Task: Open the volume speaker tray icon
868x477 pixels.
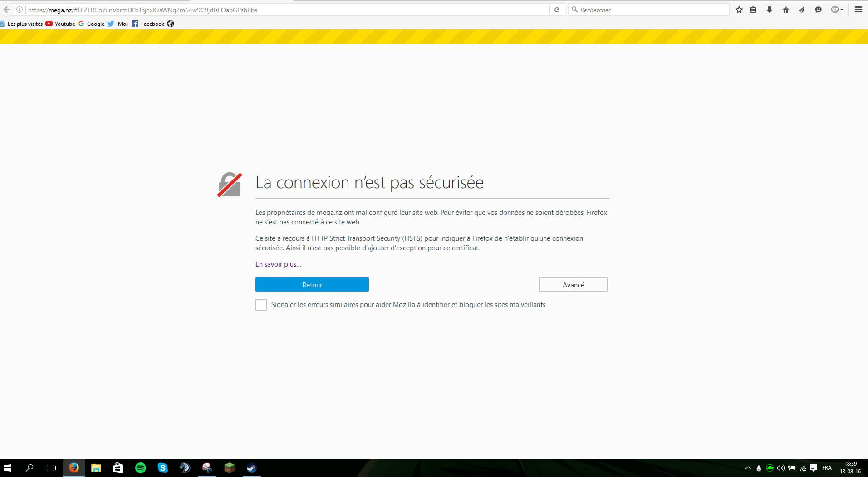Action: pyautogui.click(x=780, y=468)
